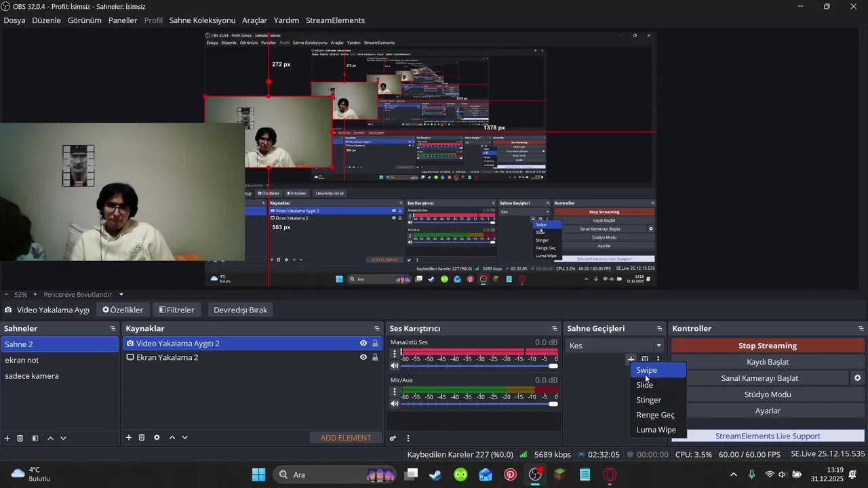868x488 pixels.
Task: Undock the Ses Karıştırıcı panel
Action: coord(555,329)
